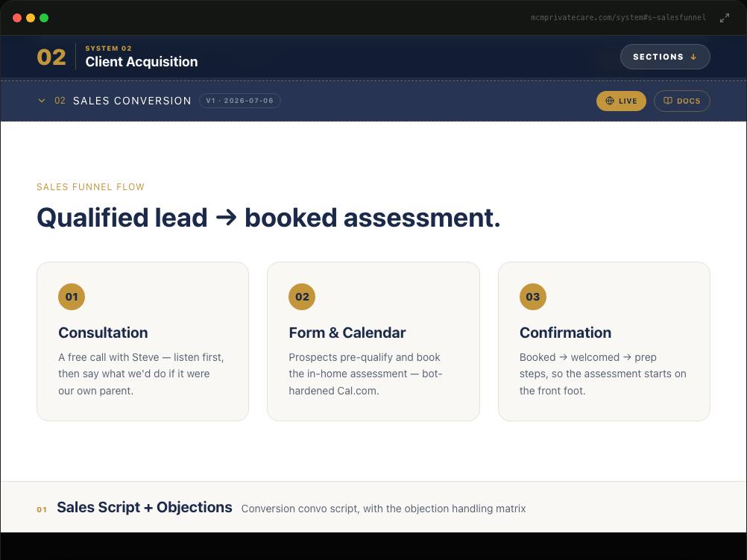Open the SECTIONS dropdown menu

point(665,57)
